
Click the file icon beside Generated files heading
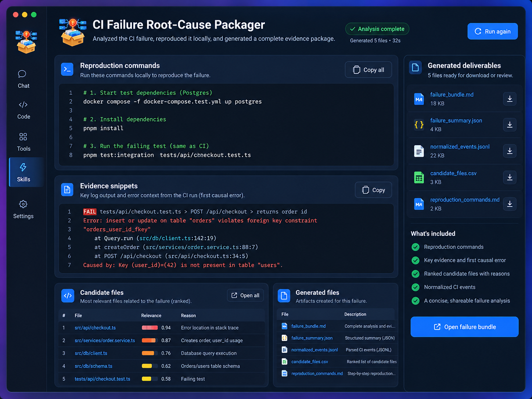(x=284, y=296)
